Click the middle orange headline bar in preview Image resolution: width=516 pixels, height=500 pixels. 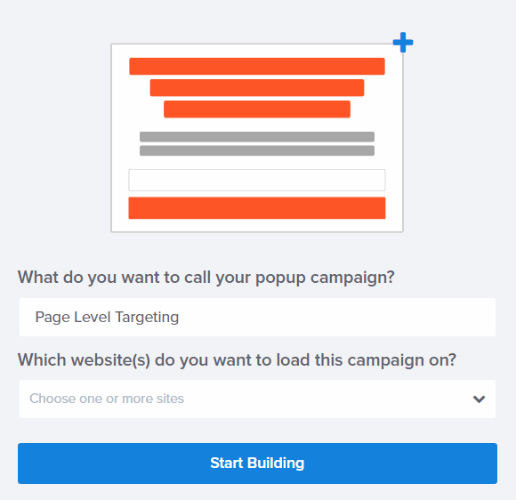(x=257, y=88)
